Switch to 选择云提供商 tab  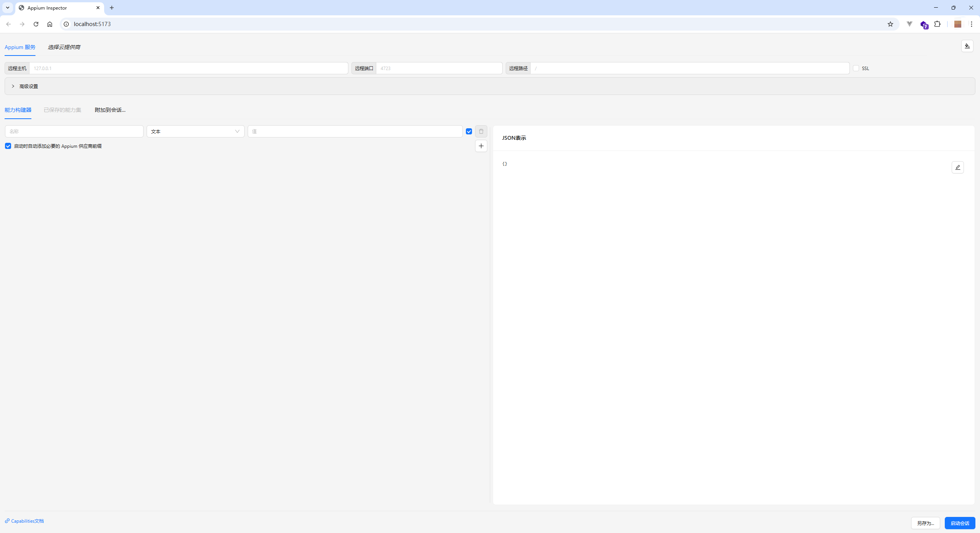(64, 47)
